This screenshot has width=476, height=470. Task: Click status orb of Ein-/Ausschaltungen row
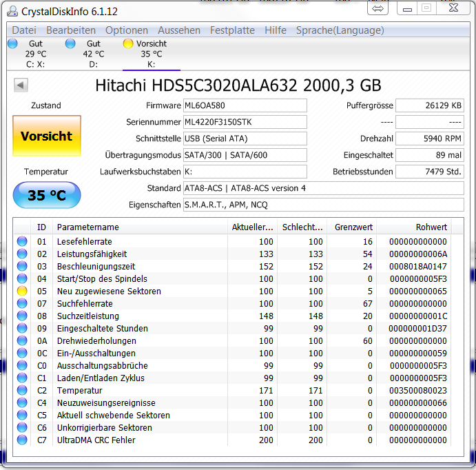[x=22, y=353]
